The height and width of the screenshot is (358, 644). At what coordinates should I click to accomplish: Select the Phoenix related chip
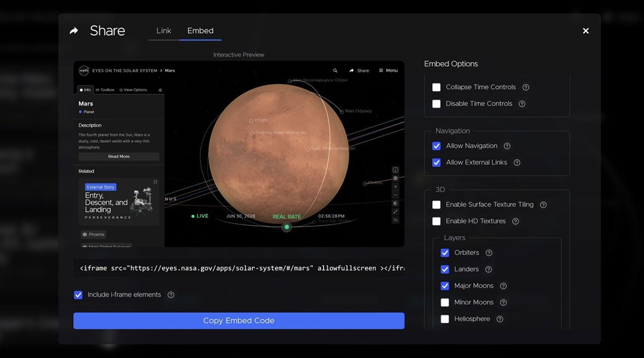click(93, 235)
